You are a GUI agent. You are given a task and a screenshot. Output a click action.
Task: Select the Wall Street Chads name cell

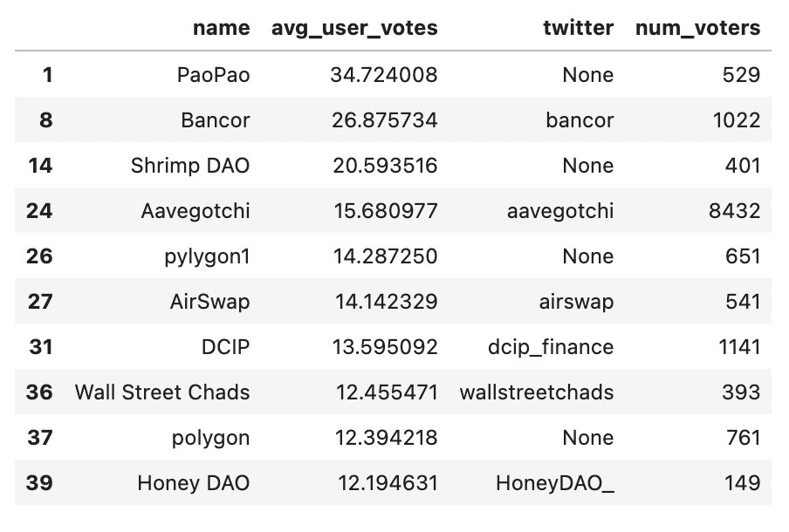[x=162, y=392]
